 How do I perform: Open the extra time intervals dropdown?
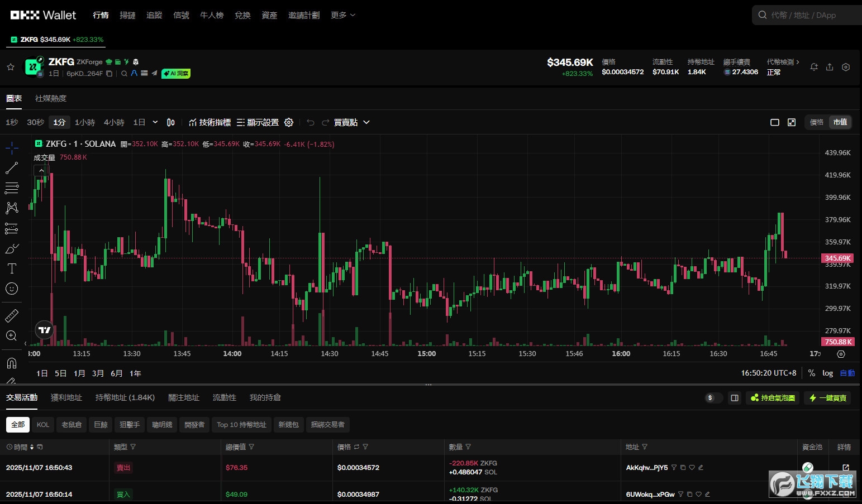(x=155, y=122)
